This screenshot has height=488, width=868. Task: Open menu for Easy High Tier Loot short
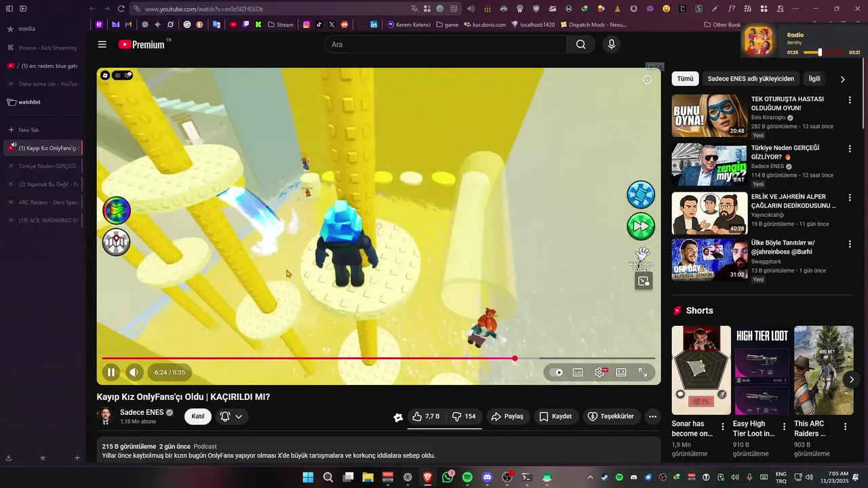pos(784,427)
